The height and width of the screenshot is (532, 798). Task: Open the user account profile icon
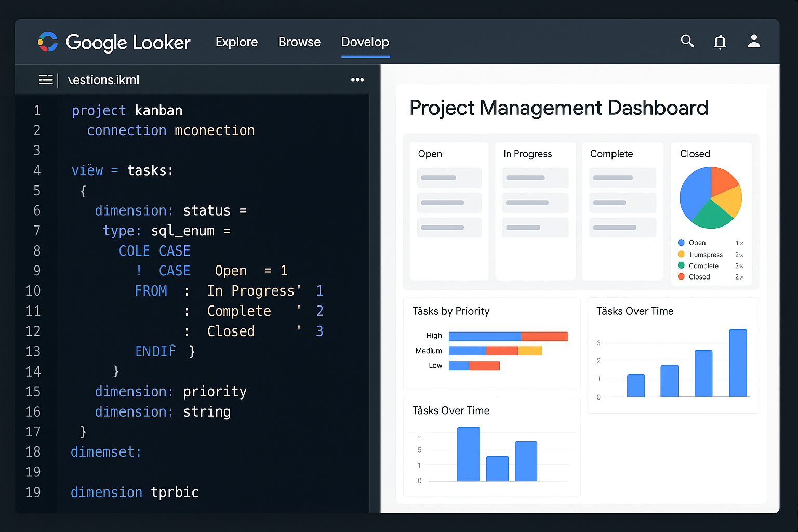pos(754,41)
